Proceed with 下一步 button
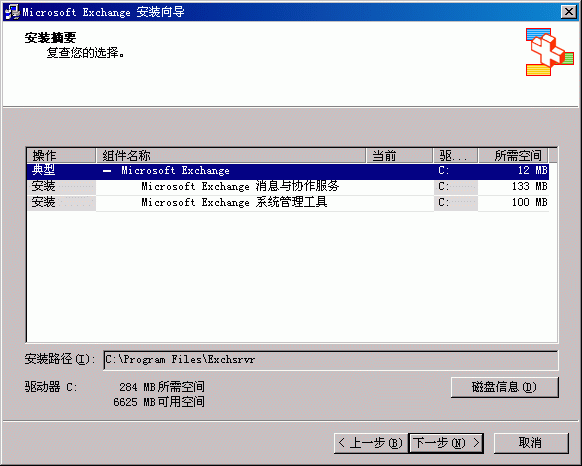This screenshot has height=466, width=582. click(x=446, y=443)
